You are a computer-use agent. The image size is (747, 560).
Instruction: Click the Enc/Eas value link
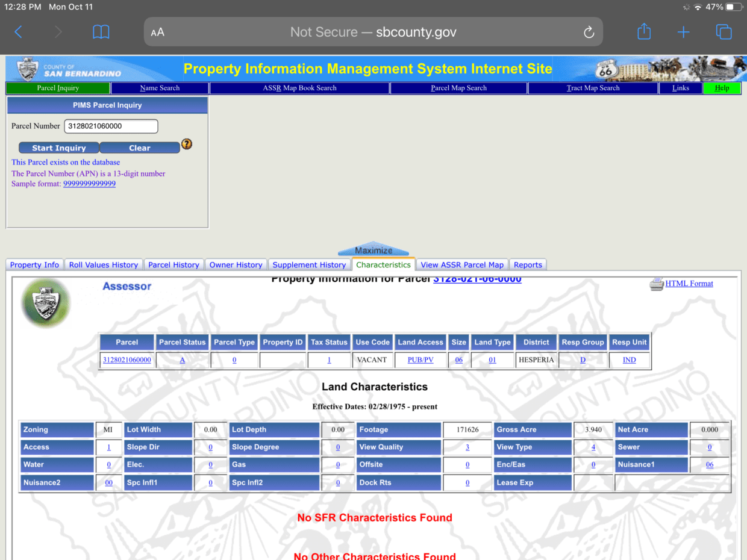point(593,465)
